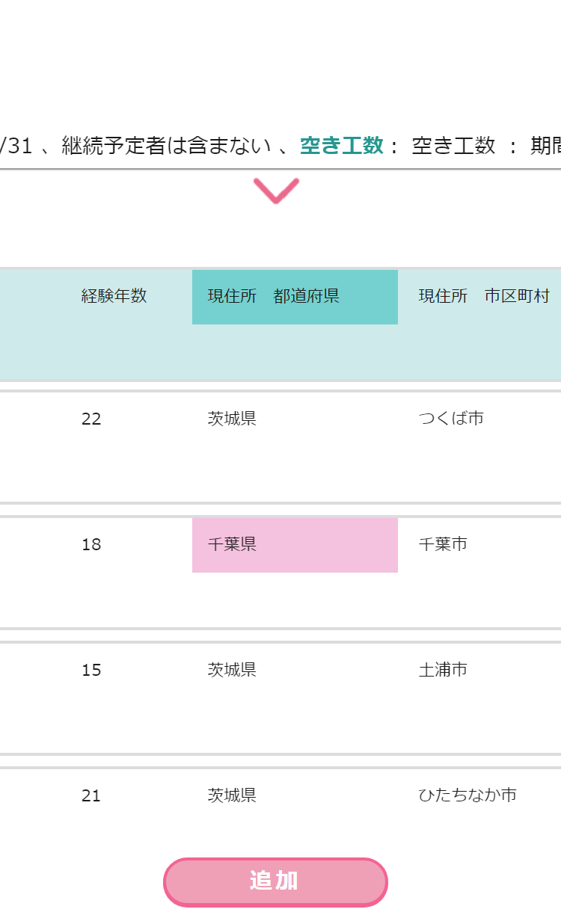Image resolution: width=561 pixels, height=924 pixels.
Task: Select the experience value 22 cell
Action: pos(91,419)
